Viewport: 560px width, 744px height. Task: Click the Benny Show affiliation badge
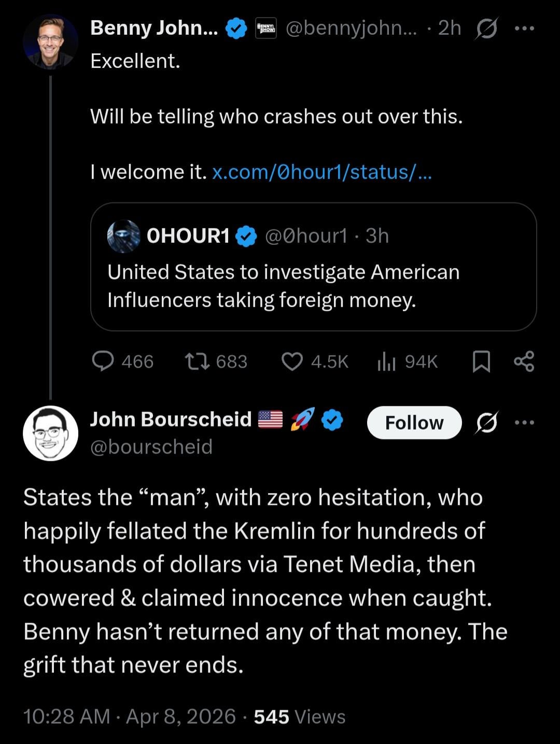tap(267, 29)
